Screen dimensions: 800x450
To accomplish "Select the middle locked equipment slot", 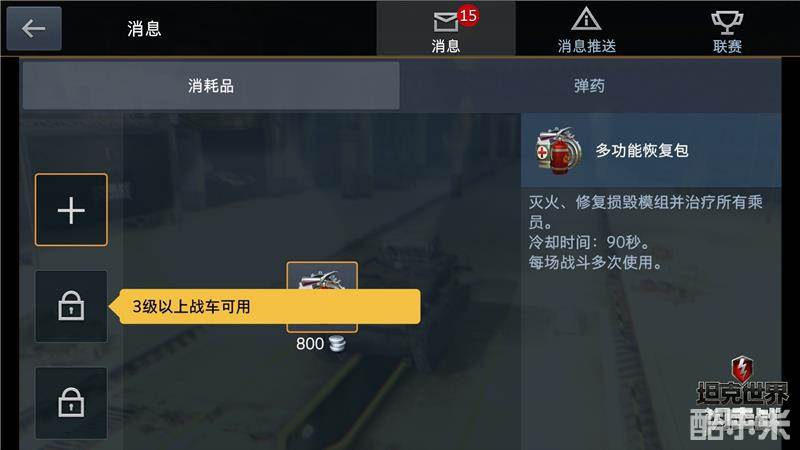I will (x=71, y=306).
